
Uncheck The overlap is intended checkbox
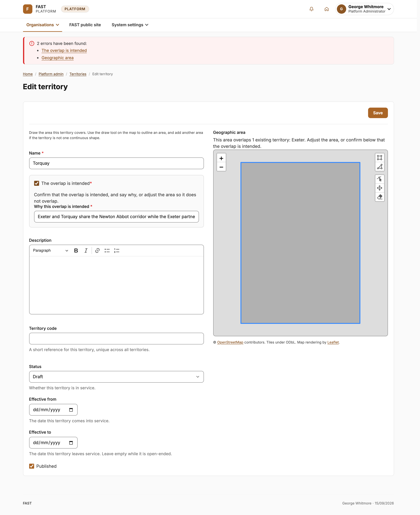tap(37, 183)
